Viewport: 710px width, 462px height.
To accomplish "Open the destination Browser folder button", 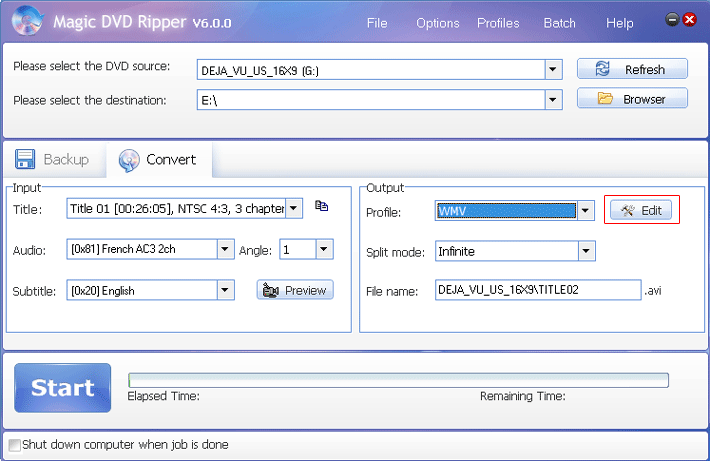I will pos(632,98).
